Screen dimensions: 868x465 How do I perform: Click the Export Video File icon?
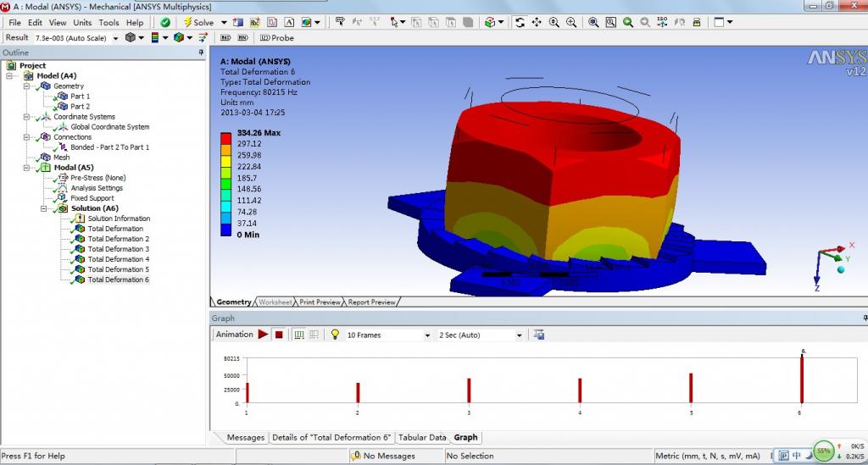point(538,335)
